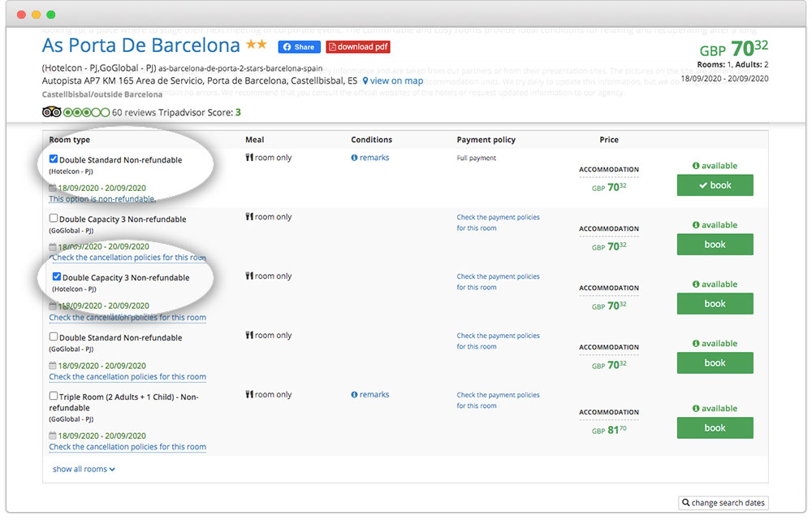Click the Facebook Share button
This screenshot has height=525, width=812.
(299, 47)
